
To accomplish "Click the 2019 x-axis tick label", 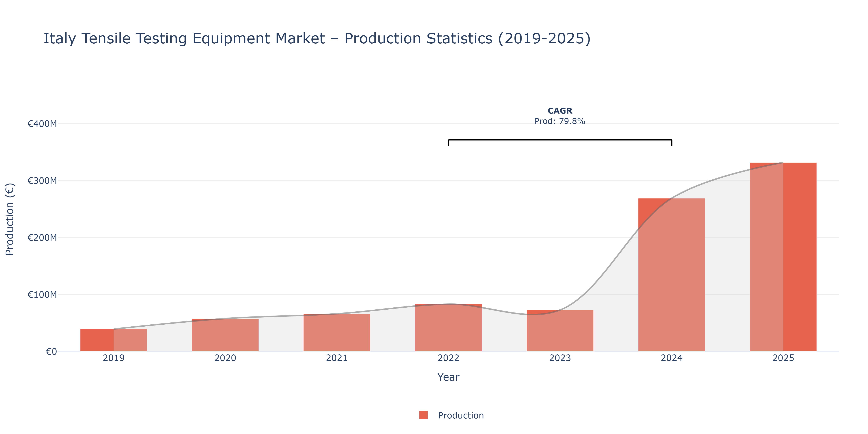I will (x=114, y=358).
